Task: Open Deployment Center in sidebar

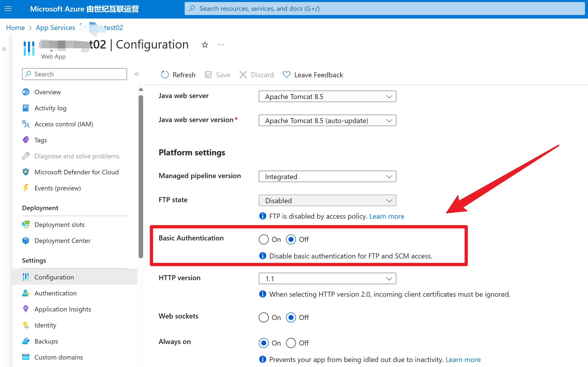Action: coord(62,241)
